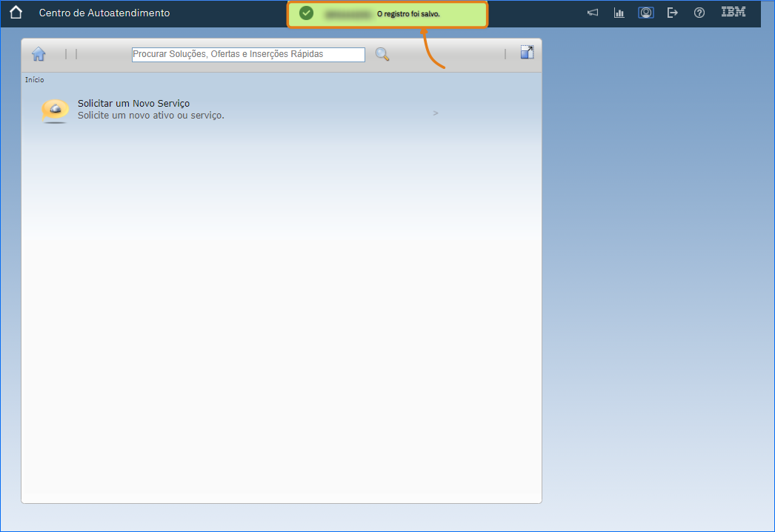Click the IBM logo
Image resolution: width=775 pixels, height=532 pixels.
(x=734, y=12)
